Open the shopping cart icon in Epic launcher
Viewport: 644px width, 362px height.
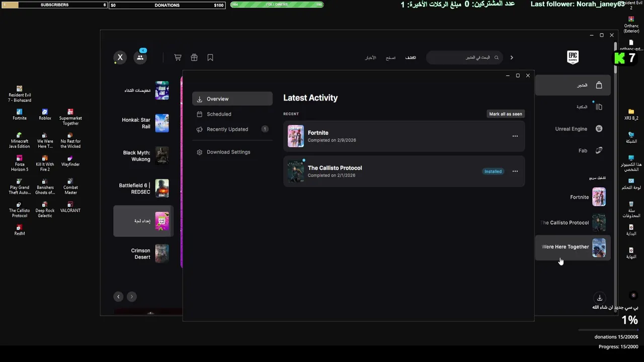178,57
